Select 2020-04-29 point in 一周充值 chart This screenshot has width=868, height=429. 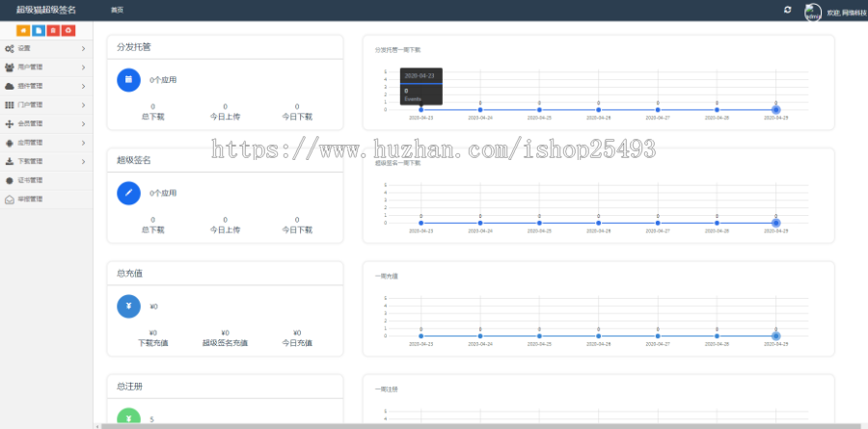tap(776, 336)
